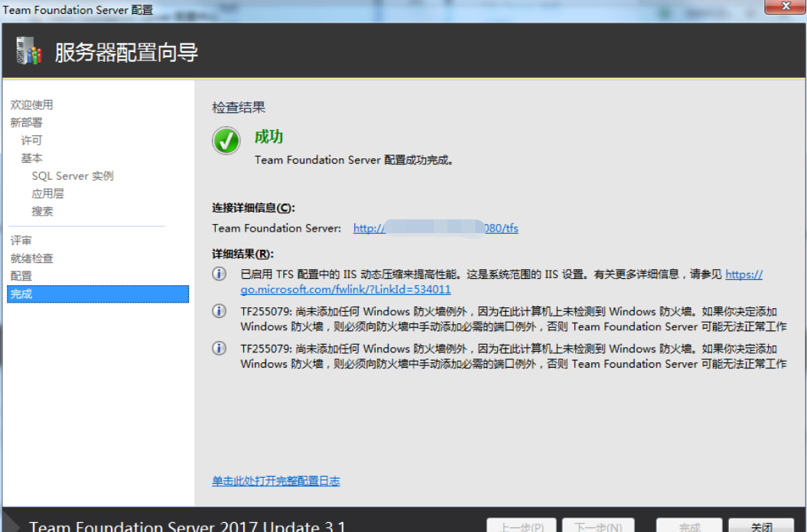Select 欢迎使用 step in sidebar
The width and height of the screenshot is (807, 532).
coord(32,105)
